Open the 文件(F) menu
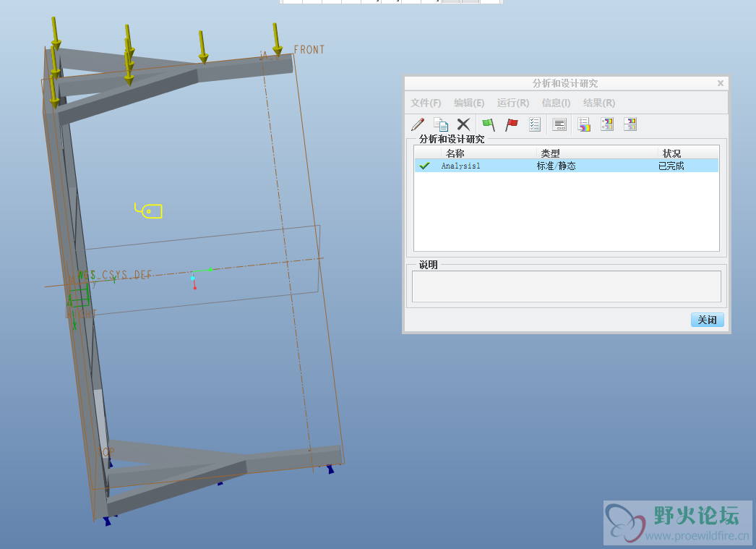This screenshot has width=756, height=549. [x=426, y=103]
